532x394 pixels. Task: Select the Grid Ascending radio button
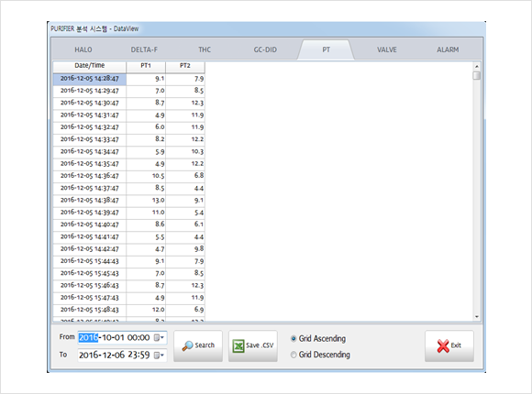point(294,338)
